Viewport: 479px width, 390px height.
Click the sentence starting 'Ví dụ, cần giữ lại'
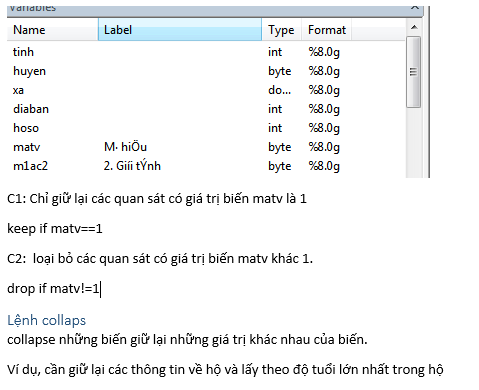click(225, 370)
